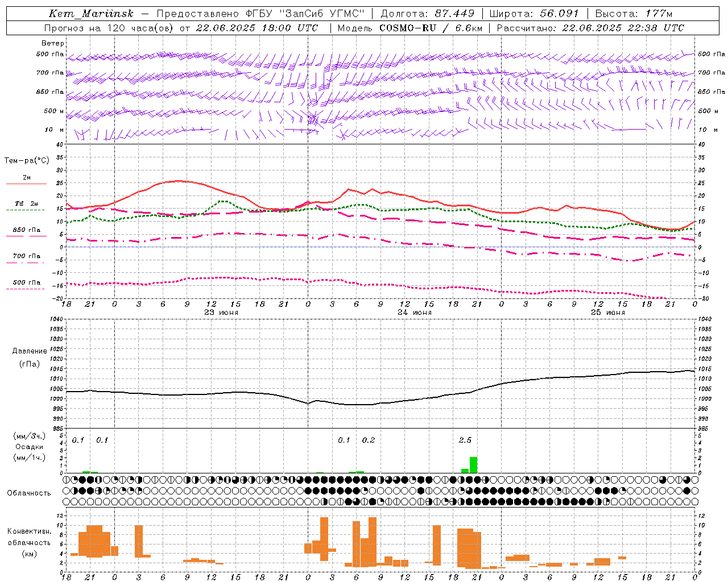Image resolution: width=728 pixels, height=582 pixels.
Task: Click the '500 гПа' temperature legend entry
Action: pos(27,282)
